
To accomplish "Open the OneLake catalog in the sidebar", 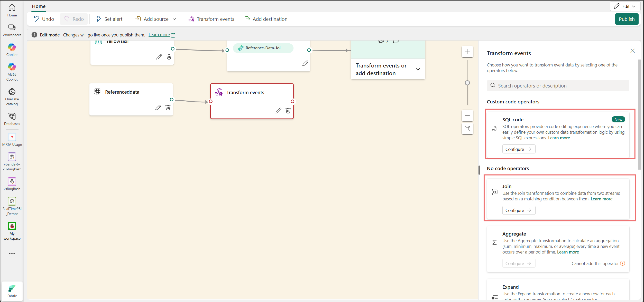I will click(x=12, y=97).
